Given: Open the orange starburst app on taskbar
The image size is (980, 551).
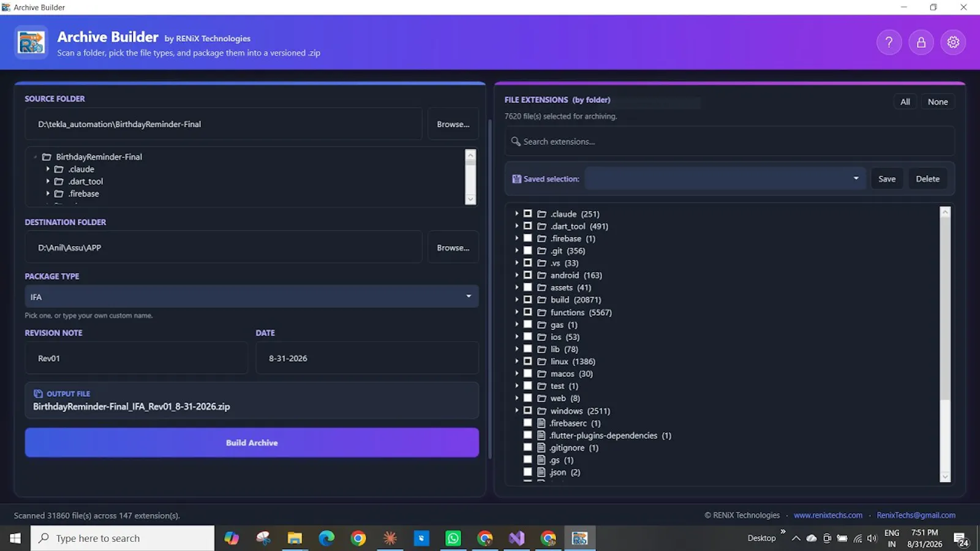Looking at the screenshot, I should [390, 538].
